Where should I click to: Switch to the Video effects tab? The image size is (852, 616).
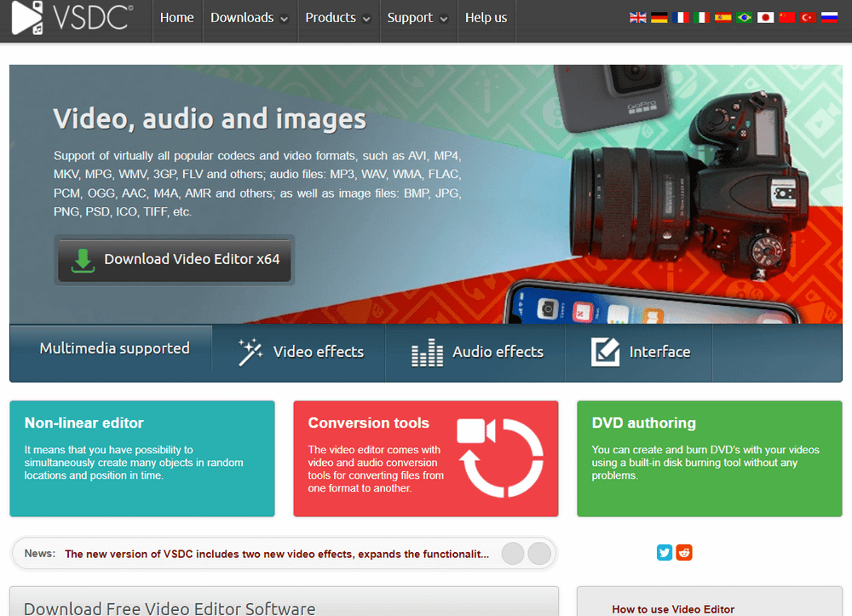click(x=301, y=352)
